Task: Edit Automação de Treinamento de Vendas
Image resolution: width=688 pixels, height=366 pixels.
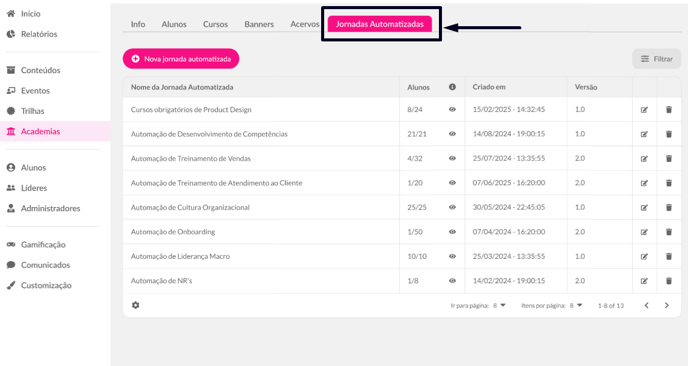Action: tap(644, 158)
